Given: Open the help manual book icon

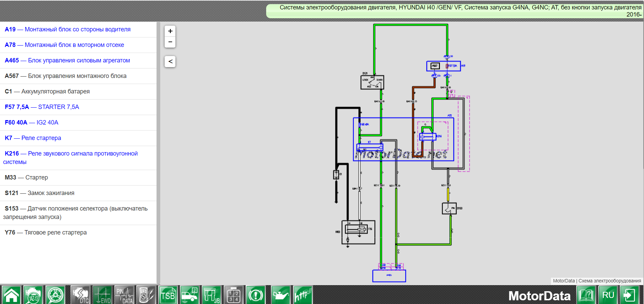Looking at the screenshot, I should (586, 295).
